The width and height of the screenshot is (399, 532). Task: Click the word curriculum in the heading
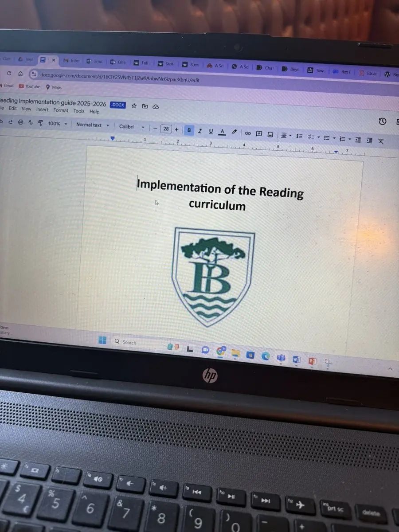click(x=217, y=205)
